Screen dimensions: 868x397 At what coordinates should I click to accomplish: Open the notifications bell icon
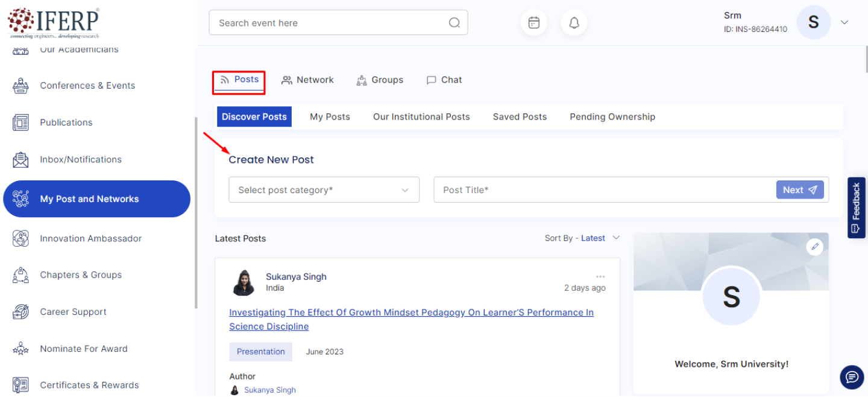574,23
